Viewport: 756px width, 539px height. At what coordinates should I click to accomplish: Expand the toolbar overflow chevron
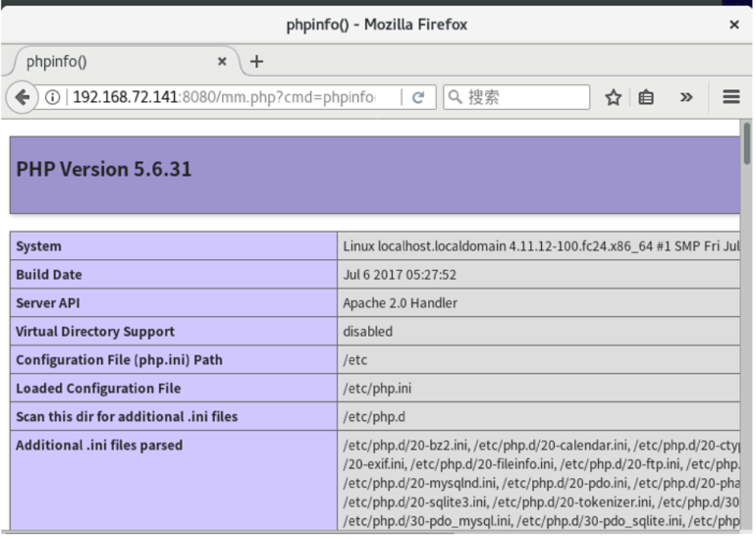pyautogui.click(x=686, y=98)
